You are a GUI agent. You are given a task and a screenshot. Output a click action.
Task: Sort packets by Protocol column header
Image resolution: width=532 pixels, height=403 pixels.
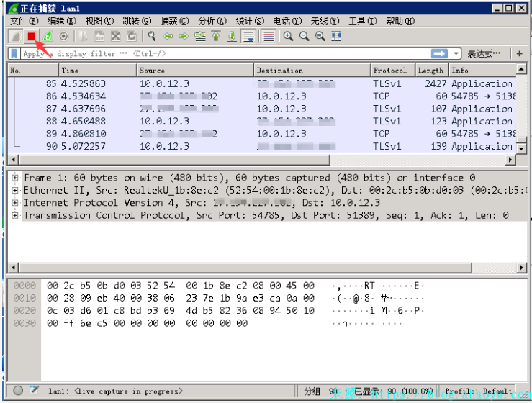pyautogui.click(x=391, y=71)
